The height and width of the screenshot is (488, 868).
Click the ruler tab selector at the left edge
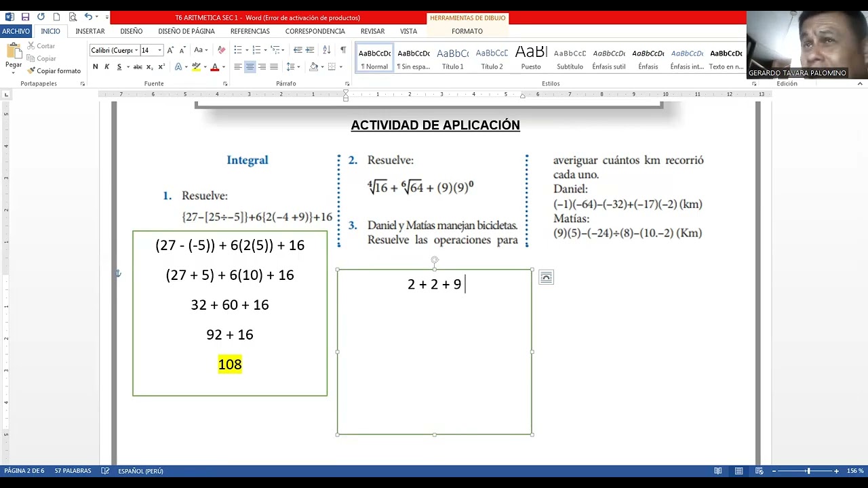6,94
